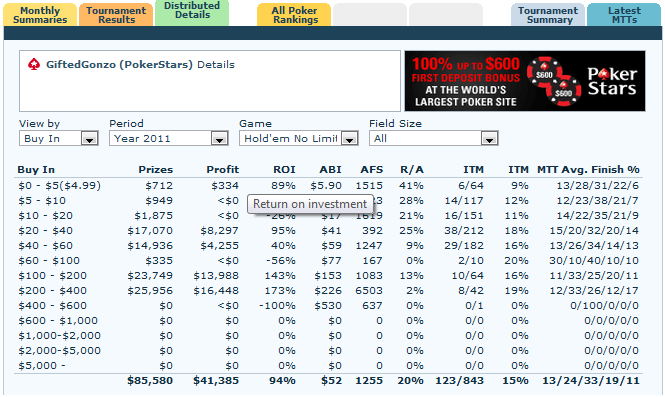Go to Tournament Summary tab

548,15
